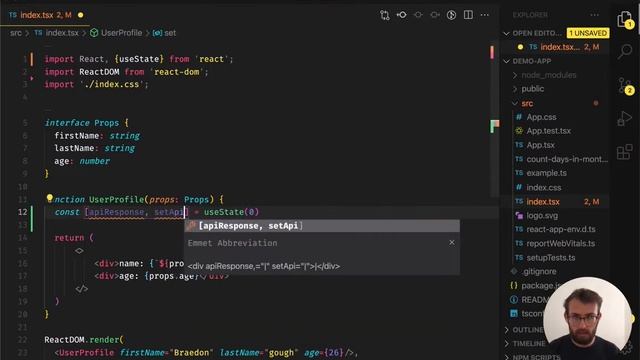Select index.tsx in src folder tree

pyautogui.click(x=557, y=202)
